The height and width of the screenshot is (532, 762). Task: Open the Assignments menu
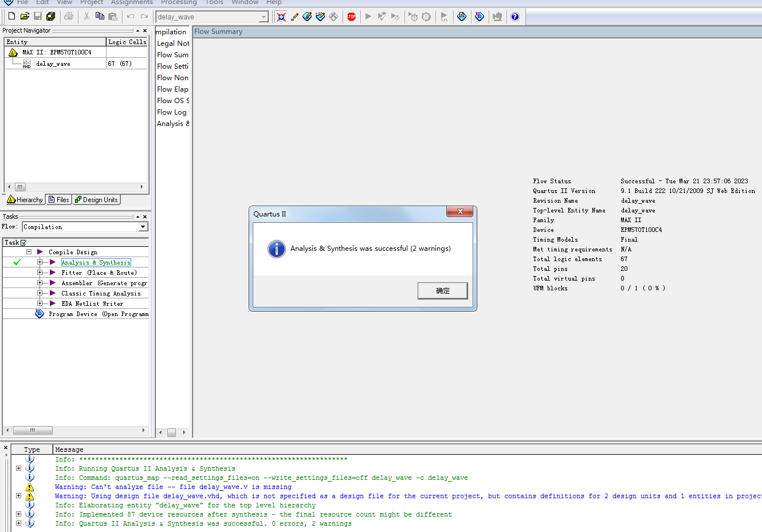pos(131,3)
